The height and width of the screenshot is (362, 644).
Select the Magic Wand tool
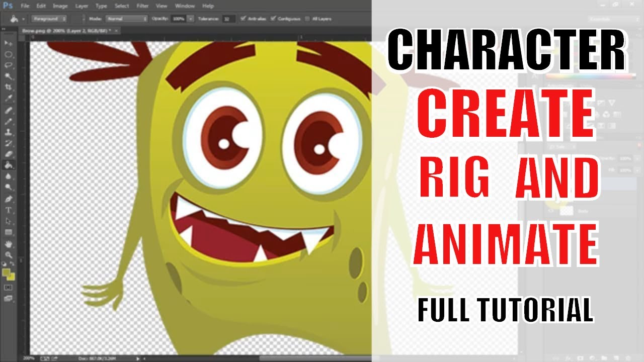tap(9, 76)
